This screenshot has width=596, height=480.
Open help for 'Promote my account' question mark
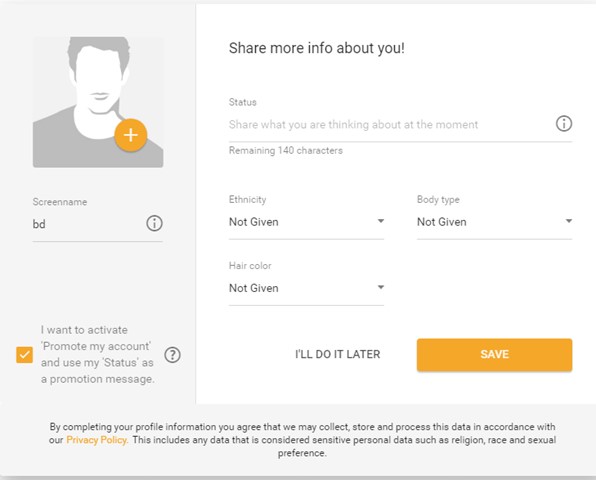pos(172,355)
